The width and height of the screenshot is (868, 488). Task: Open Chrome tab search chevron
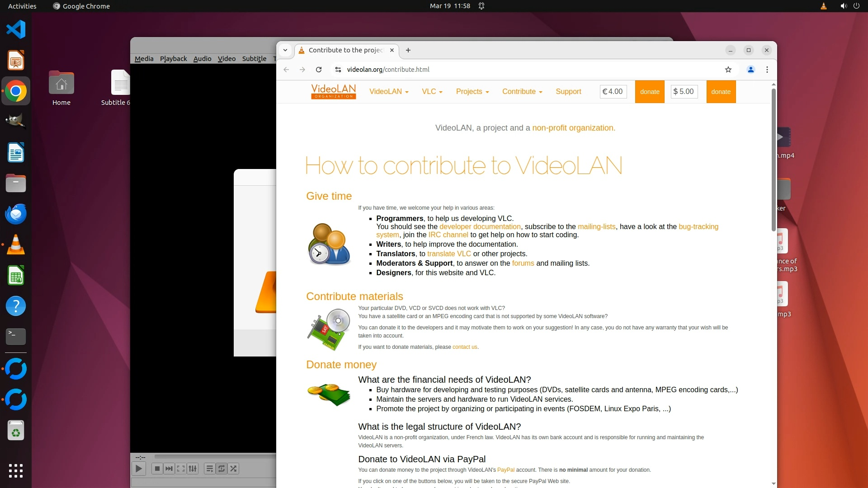click(x=285, y=50)
